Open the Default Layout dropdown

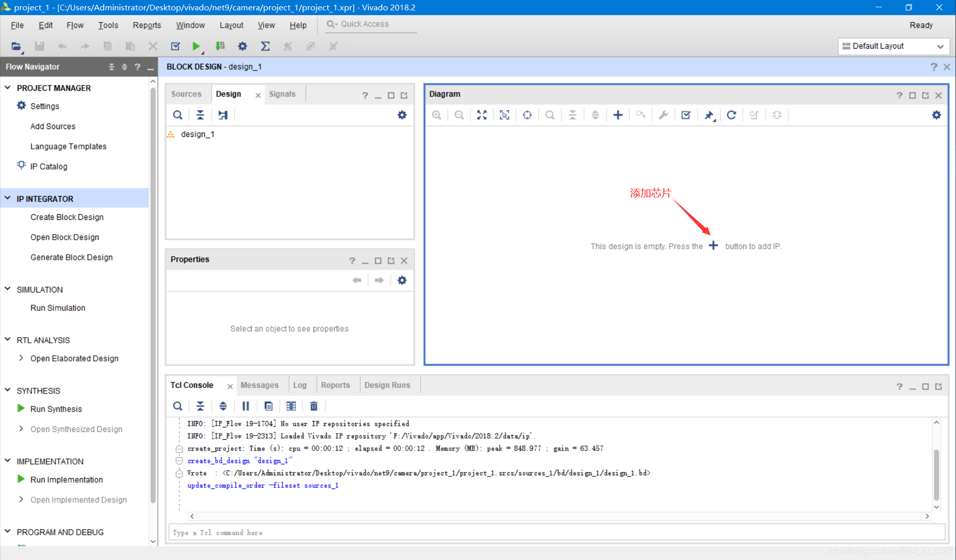pyautogui.click(x=894, y=46)
